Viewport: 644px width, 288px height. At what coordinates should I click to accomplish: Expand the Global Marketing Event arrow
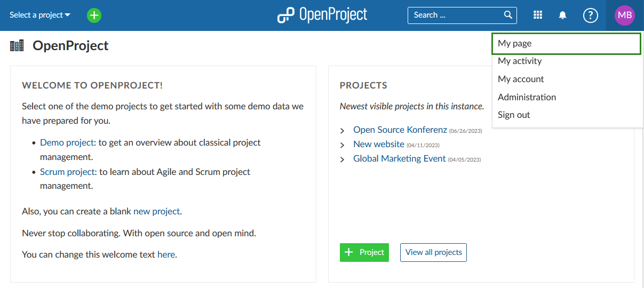[x=343, y=159]
